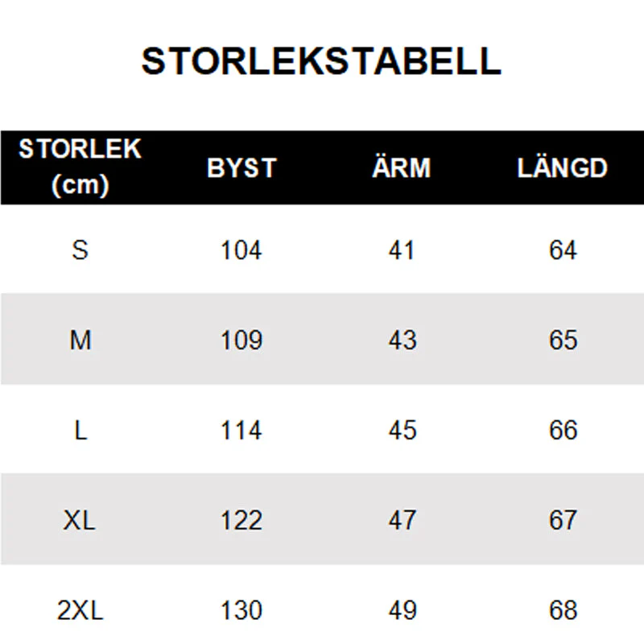Screen dimensions: 644x644
Task: Select the size XL row label
Action: pos(79,520)
